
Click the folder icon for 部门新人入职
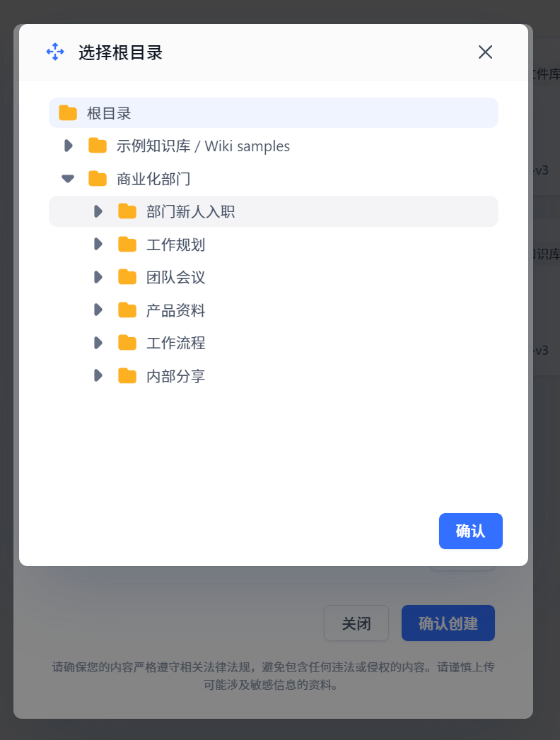point(127,211)
